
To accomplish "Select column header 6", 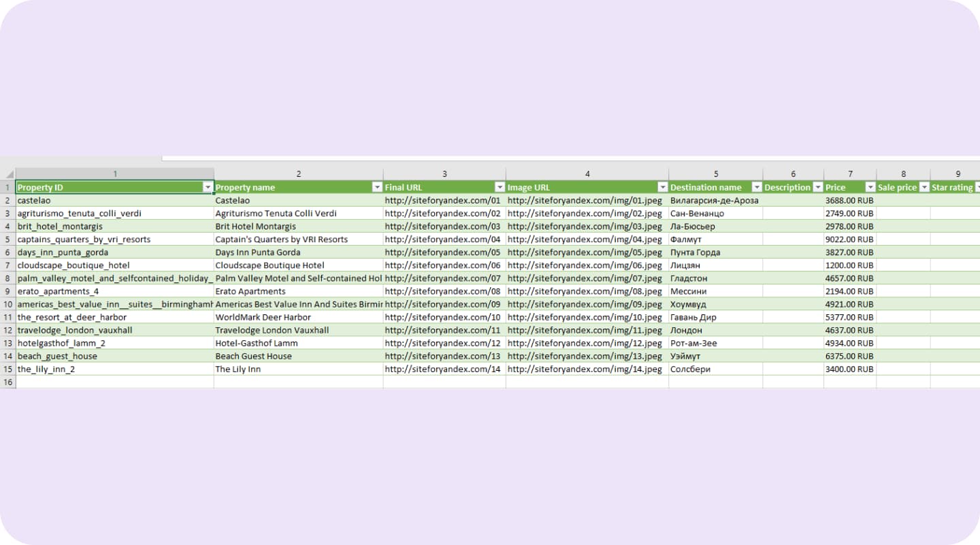I will tap(793, 174).
